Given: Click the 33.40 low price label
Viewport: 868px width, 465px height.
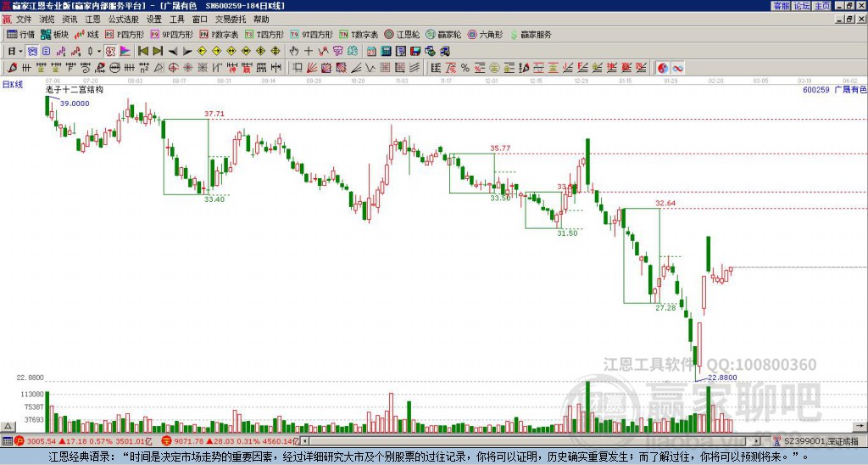Looking at the screenshot, I should (x=214, y=199).
